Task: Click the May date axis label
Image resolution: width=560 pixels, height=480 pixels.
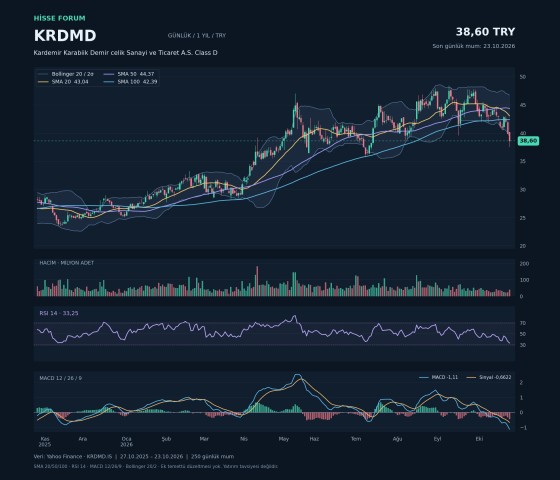Action: click(x=284, y=439)
